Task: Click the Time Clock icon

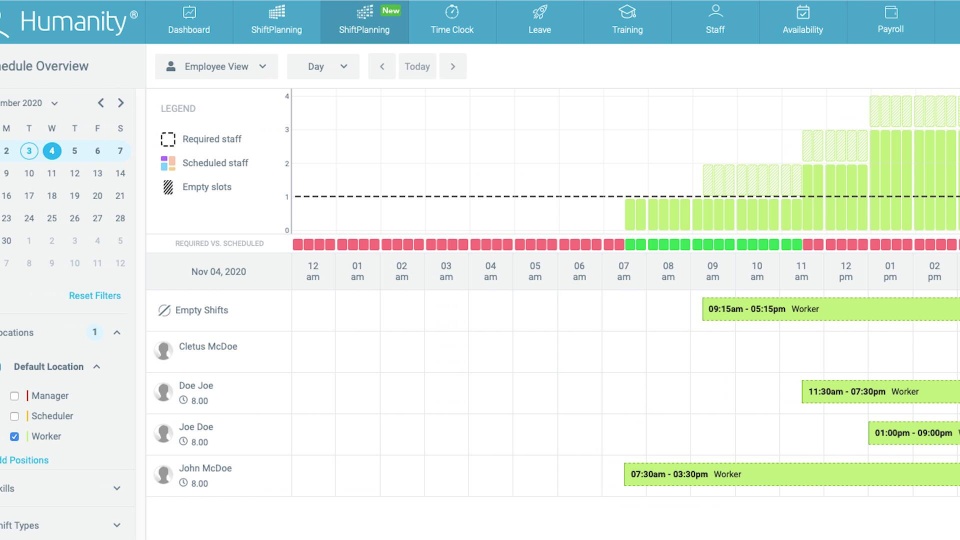Action: point(452,13)
